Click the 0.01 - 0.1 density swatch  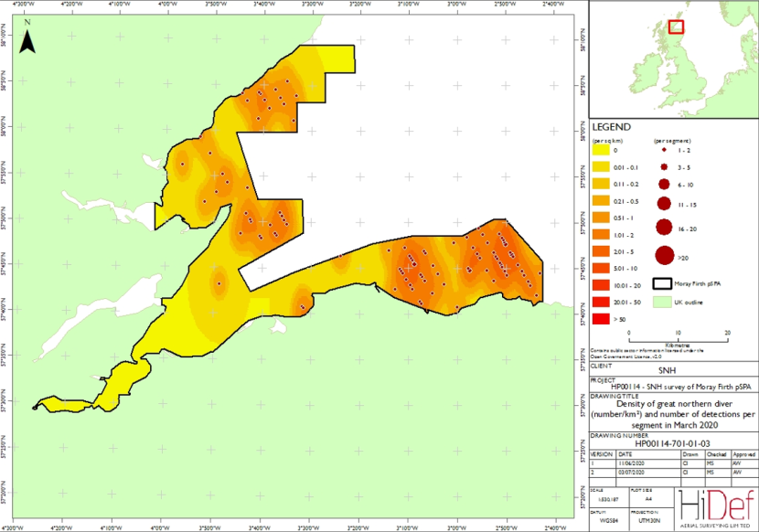(x=601, y=167)
